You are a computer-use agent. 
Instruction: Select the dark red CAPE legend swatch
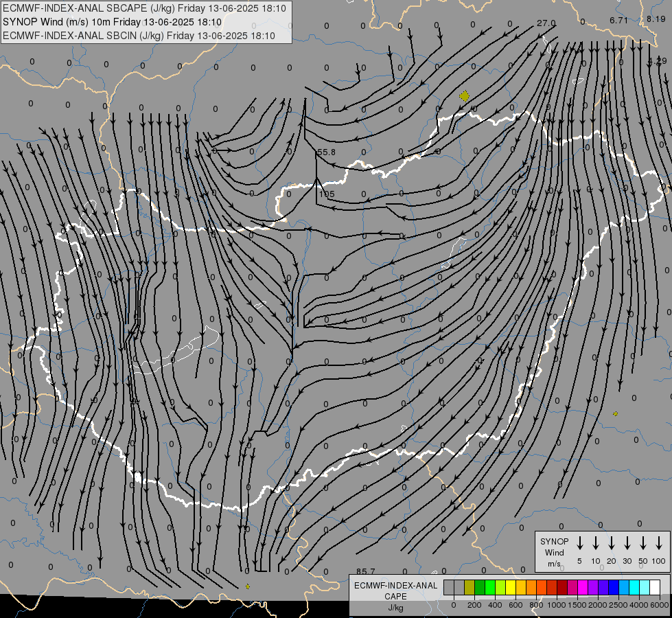point(562,587)
